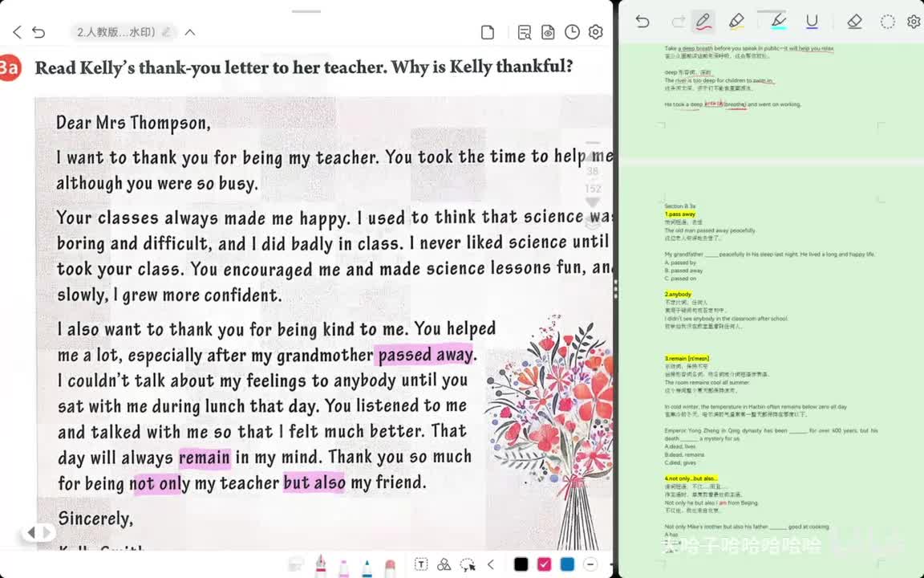Select the red fountain pen in bottom toolbar

[x=321, y=565]
